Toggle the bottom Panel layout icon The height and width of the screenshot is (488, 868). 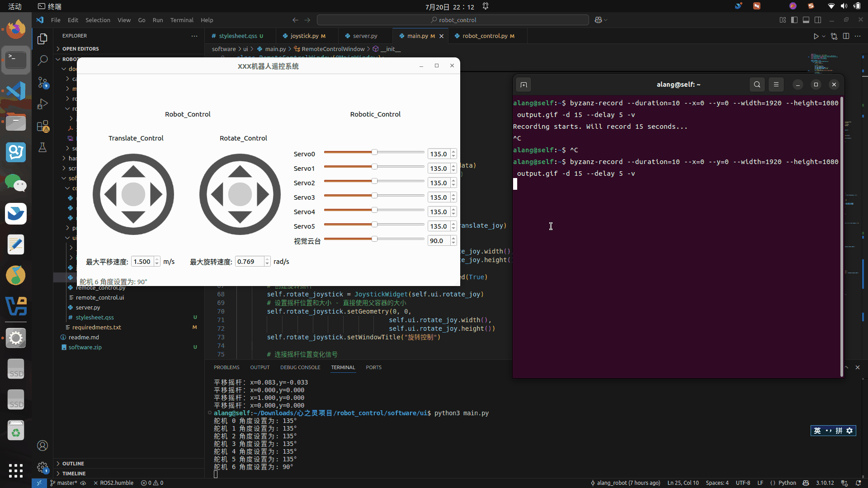pyautogui.click(x=806, y=20)
